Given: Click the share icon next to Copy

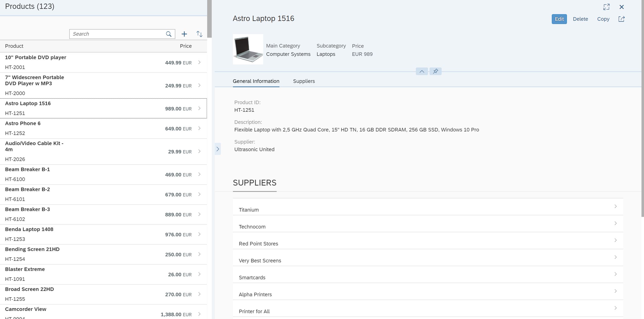Looking at the screenshot, I should pos(621,19).
